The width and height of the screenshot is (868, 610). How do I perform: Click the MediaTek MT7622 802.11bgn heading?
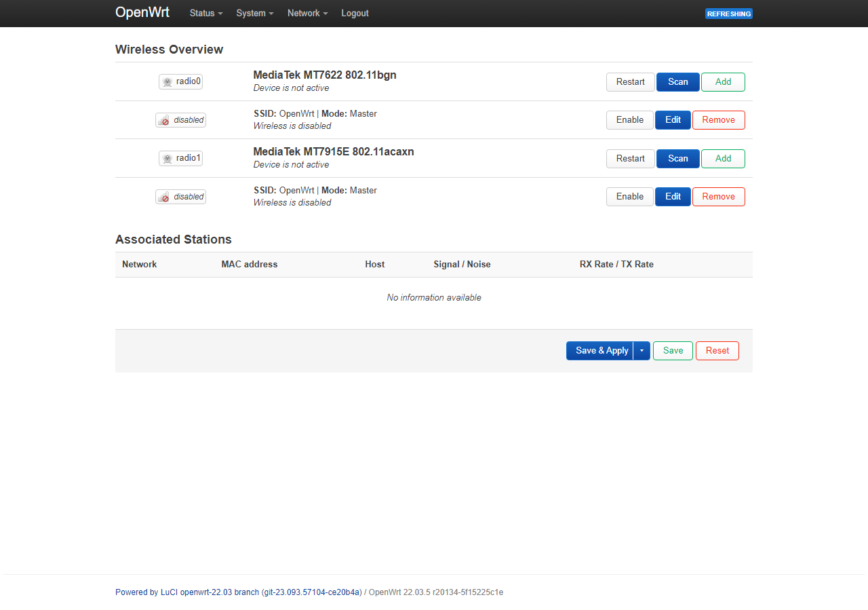pyautogui.click(x=325, y=75)
